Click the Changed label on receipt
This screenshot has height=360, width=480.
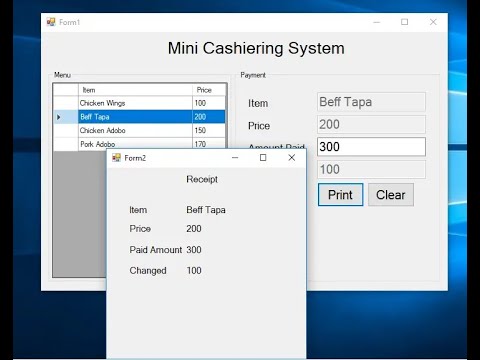coord(148,271)
